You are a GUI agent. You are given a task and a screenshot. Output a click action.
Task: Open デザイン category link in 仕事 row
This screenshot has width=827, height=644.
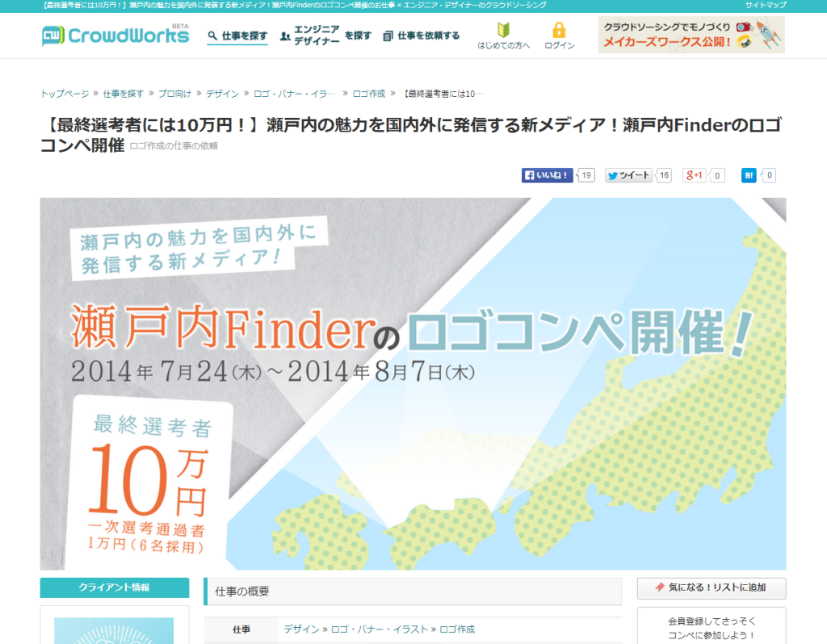(302, 629)
